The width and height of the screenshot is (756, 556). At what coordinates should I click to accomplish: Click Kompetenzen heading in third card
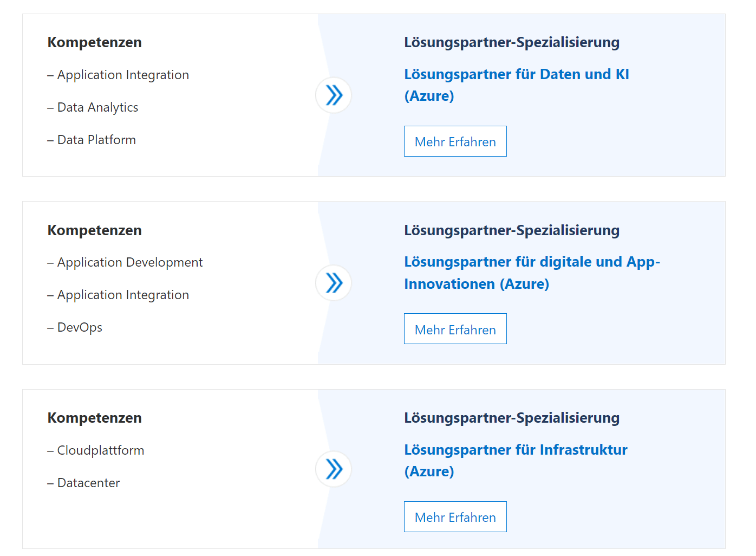click(95, 418)
